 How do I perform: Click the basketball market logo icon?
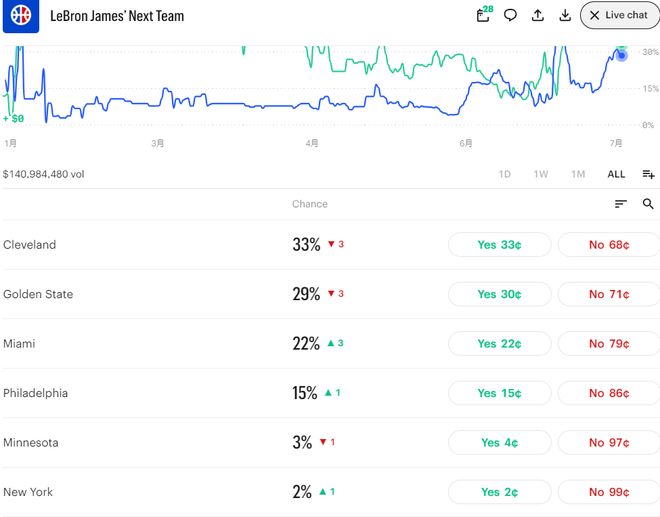(21, 16)
